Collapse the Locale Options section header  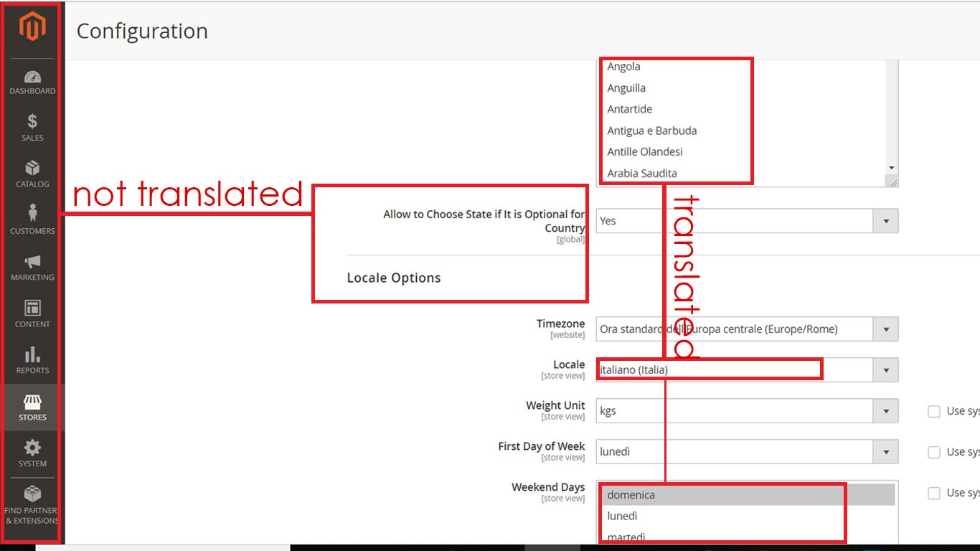pos(394,278)
